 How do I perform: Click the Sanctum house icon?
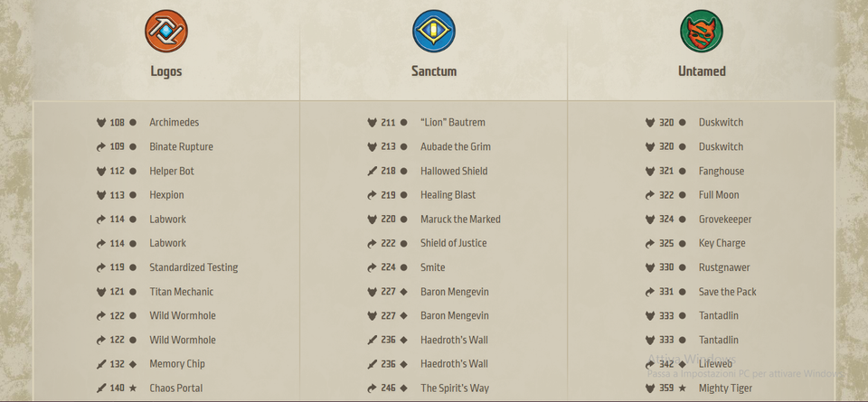(x=434, y=32)
